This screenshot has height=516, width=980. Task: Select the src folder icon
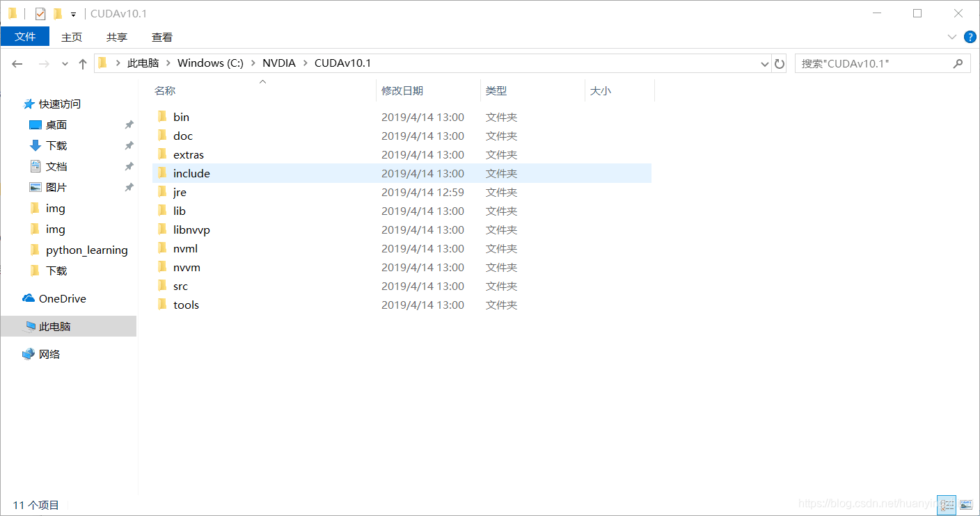point(162,286)
